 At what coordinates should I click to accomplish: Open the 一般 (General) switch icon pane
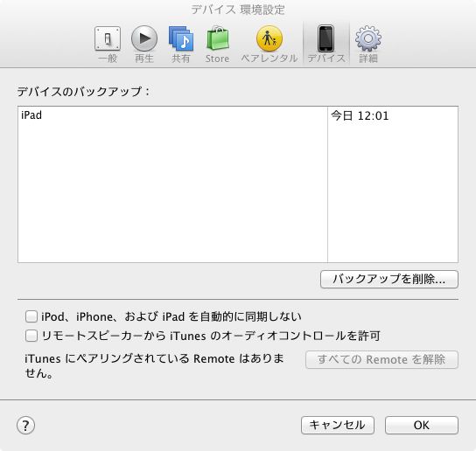pos(108,45)
